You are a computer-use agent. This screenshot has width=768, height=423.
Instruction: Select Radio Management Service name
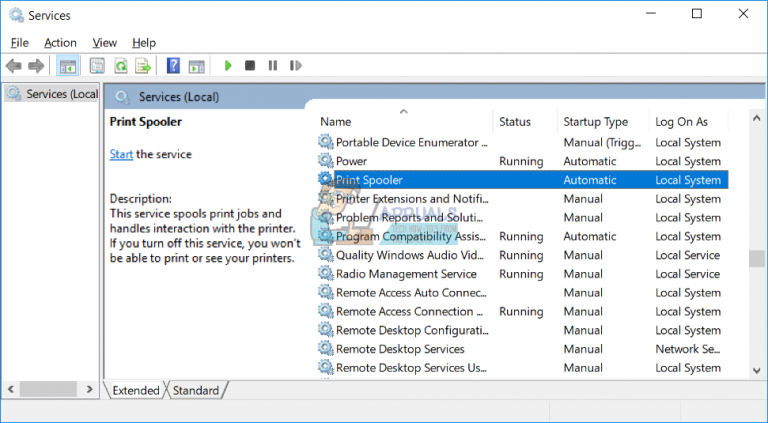(406, 274)
